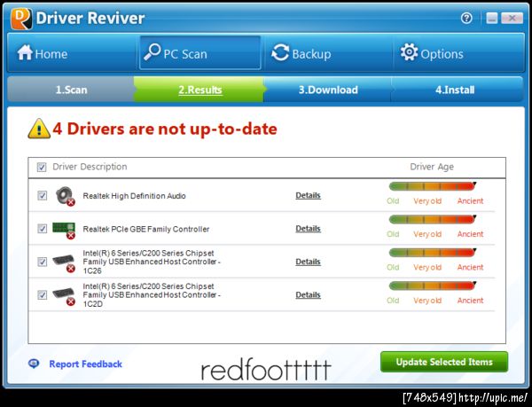This screenshot has width=532, height=407.
Task: Click the Backup circular arrows icon
Action: point(280,52)
